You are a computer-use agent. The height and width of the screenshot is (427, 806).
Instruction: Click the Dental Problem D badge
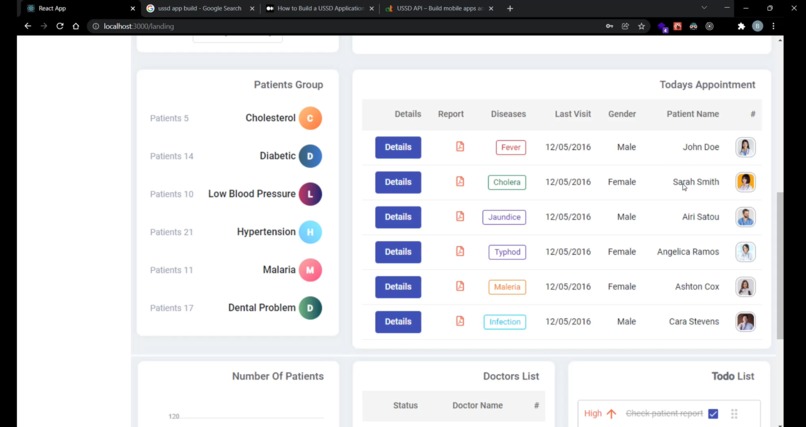[310, 308]
